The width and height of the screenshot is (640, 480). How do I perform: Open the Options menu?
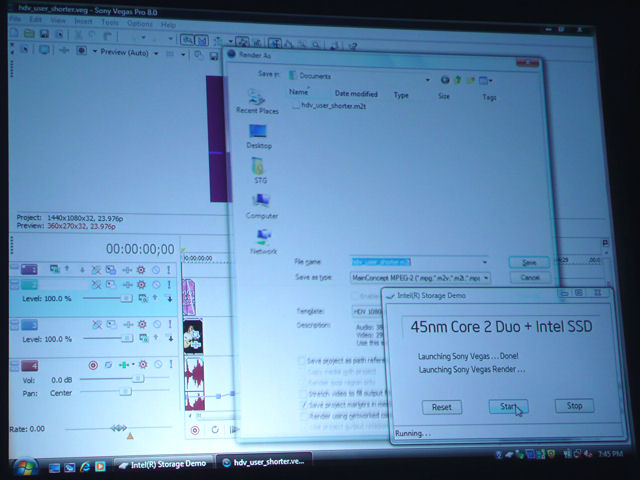140,23
